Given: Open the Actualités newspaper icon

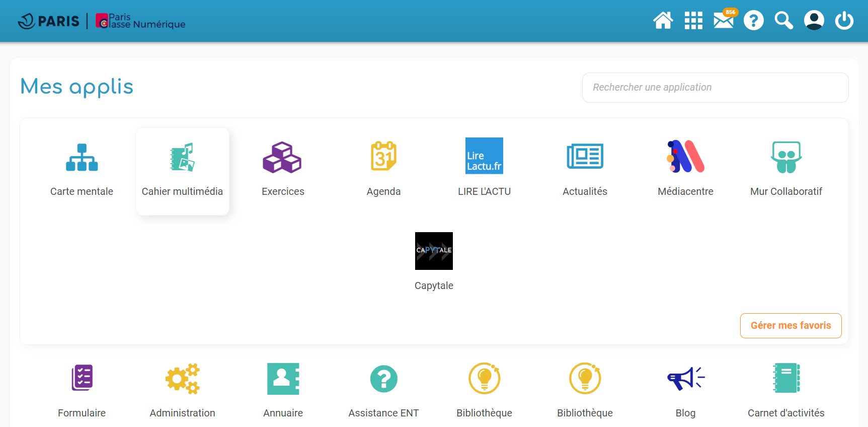Looking at the screenshot, I should click(x=585, y=156).
